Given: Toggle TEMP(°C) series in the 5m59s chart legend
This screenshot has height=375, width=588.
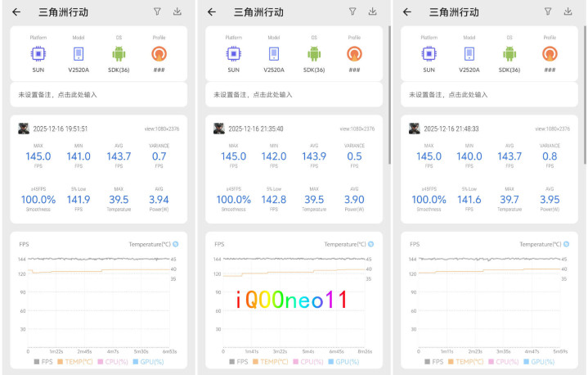Looking at the screenshot, I should (x=466, y=362).
